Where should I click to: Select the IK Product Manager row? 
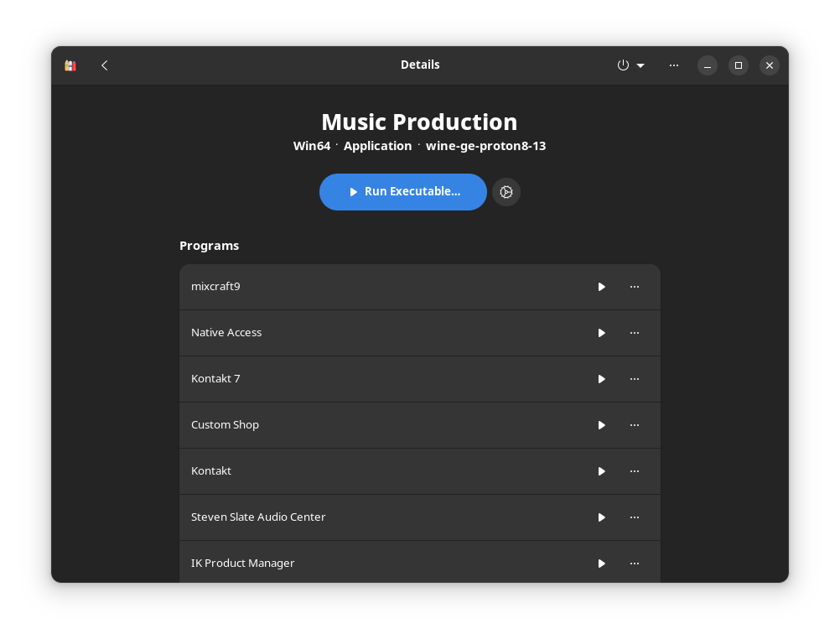(x=420, y=562)
